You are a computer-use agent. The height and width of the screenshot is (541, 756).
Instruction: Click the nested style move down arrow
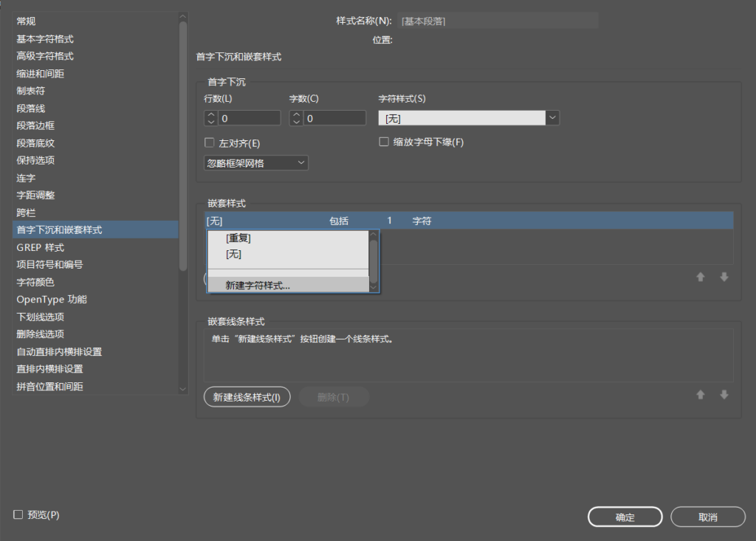point(724,278)
